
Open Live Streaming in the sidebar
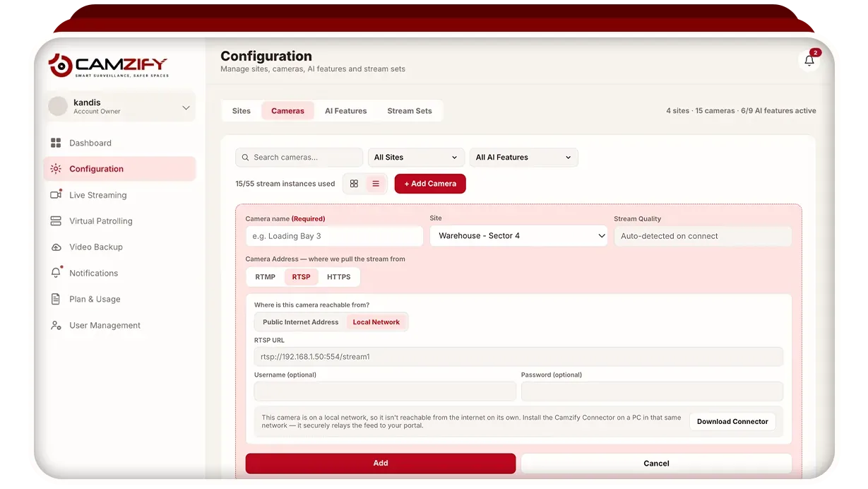tap(119, 195)
